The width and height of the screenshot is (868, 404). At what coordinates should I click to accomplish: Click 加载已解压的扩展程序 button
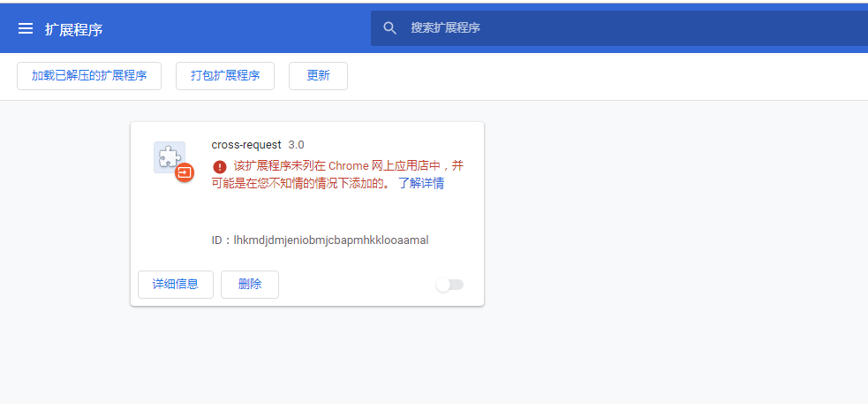89,76
